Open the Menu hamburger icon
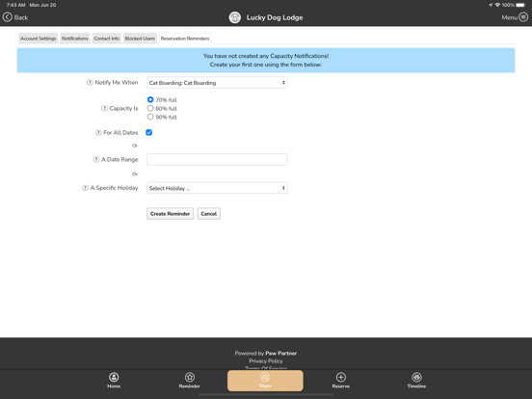532x399 pixels. [x=523, y=17]
